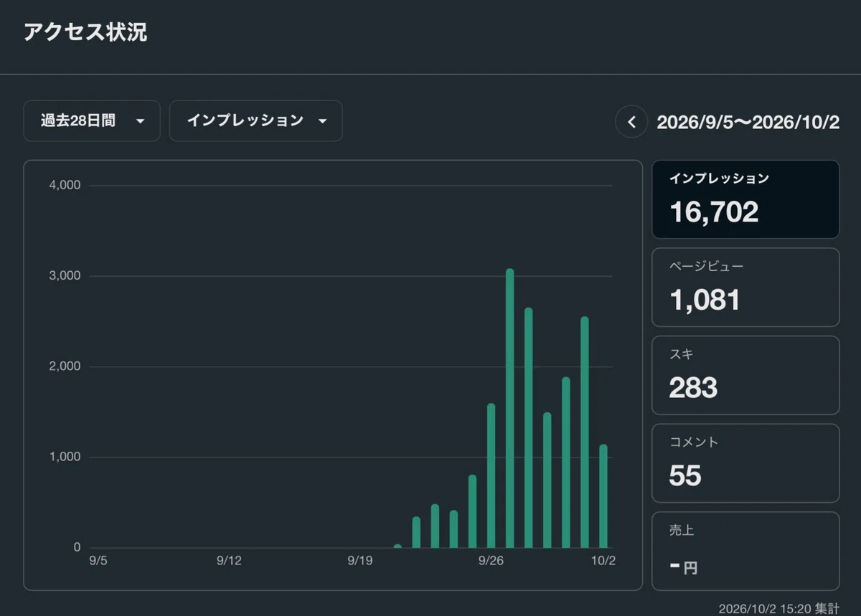Click the chart bar for 10/1
The image size is (861, 616).
pos(585,432)
